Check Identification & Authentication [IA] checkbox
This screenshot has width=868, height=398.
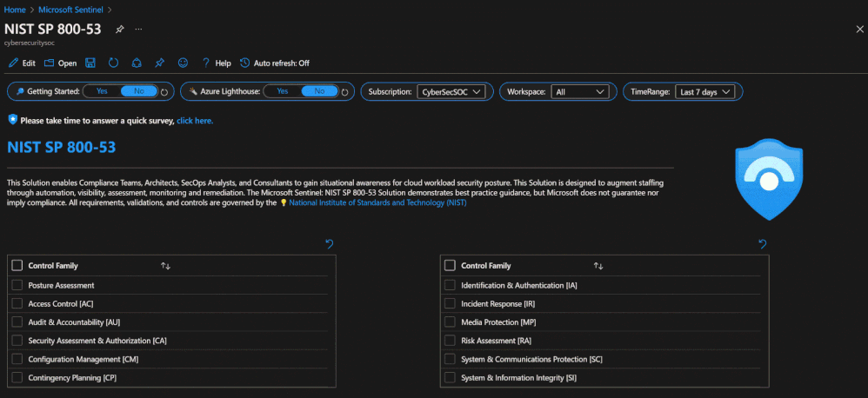pos(450,285)
